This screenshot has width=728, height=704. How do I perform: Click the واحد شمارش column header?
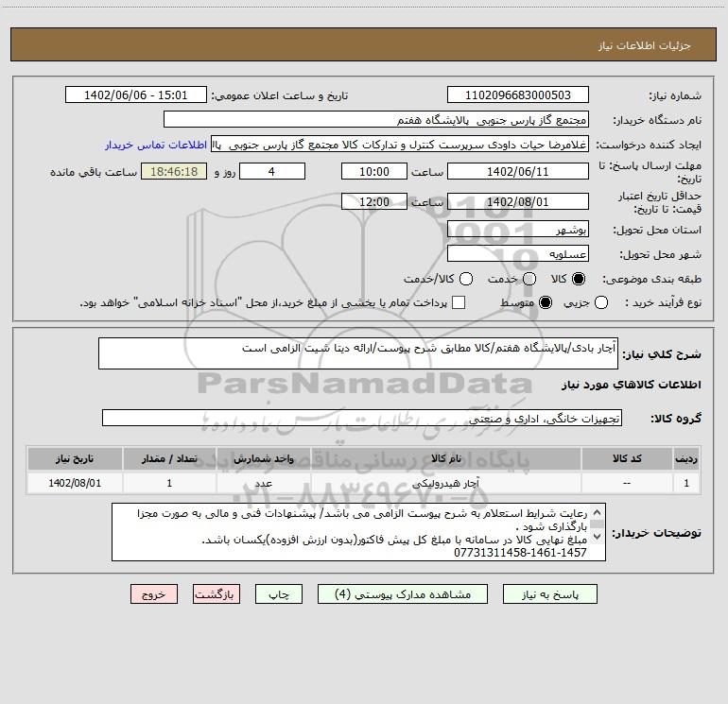tap(264, 458)
